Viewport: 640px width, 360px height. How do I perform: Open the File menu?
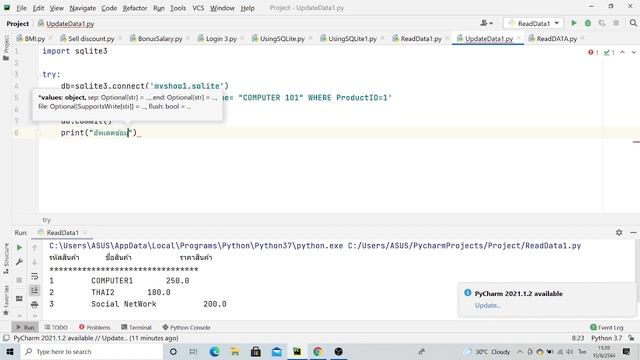[21, 8]
